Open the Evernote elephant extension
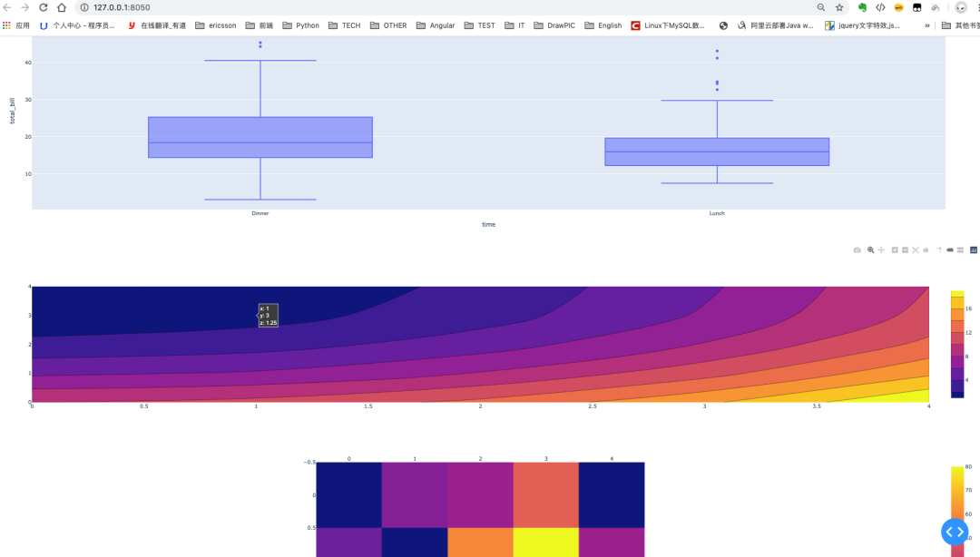Screen dimensions: 980x557 pyautogui.click(x=863, y=7)
